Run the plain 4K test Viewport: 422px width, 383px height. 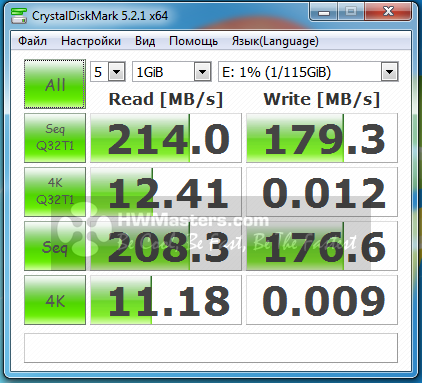coord(55,300)
